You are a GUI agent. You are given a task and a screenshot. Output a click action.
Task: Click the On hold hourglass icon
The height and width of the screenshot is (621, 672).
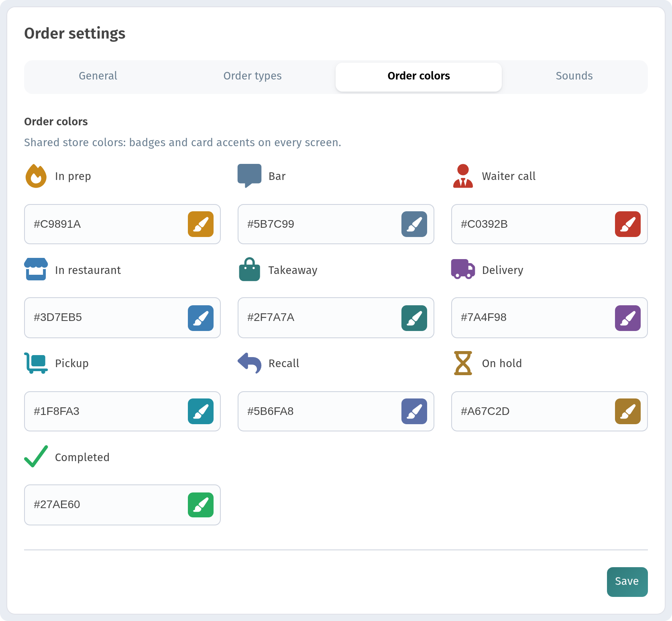click(x=463, y=363)
